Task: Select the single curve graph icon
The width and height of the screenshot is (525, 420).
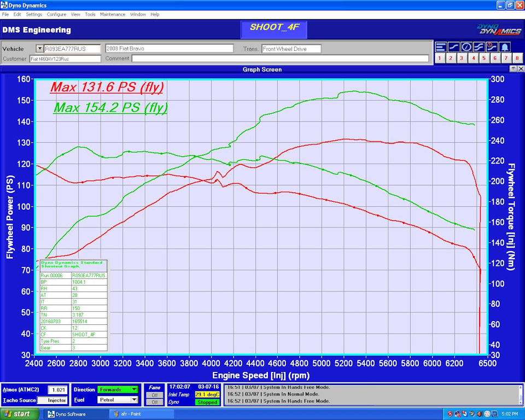Action: click(453, 46)
